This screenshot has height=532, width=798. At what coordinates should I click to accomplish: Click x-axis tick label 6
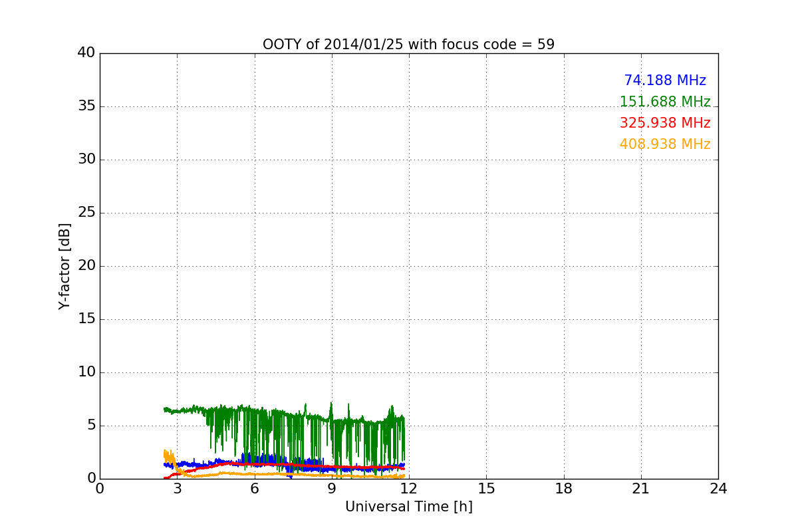tap(254, 489)
